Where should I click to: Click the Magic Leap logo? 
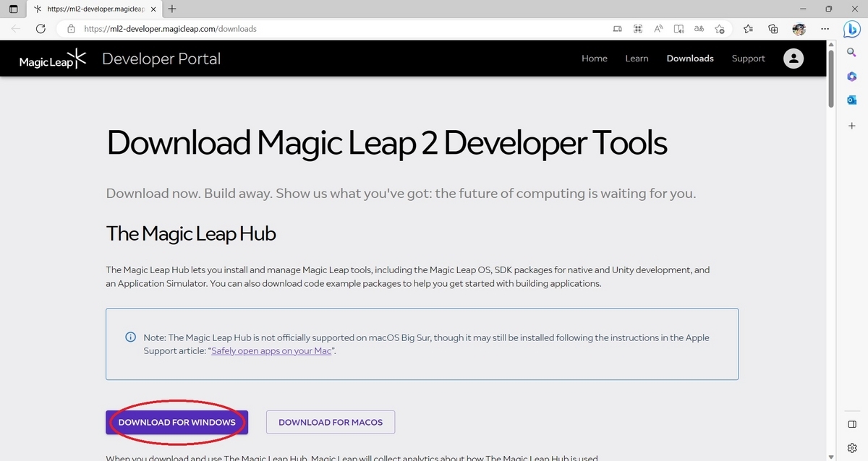click(52, 59)
